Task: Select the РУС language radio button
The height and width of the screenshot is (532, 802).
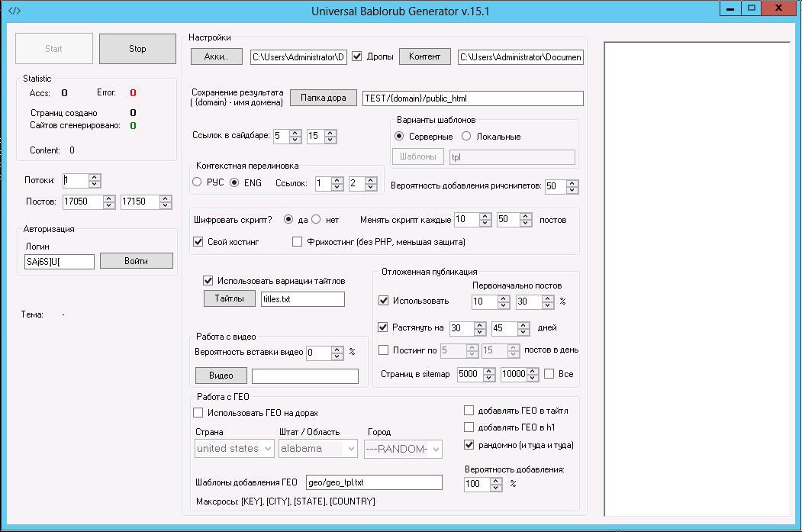Action: [x=197, y=182]
